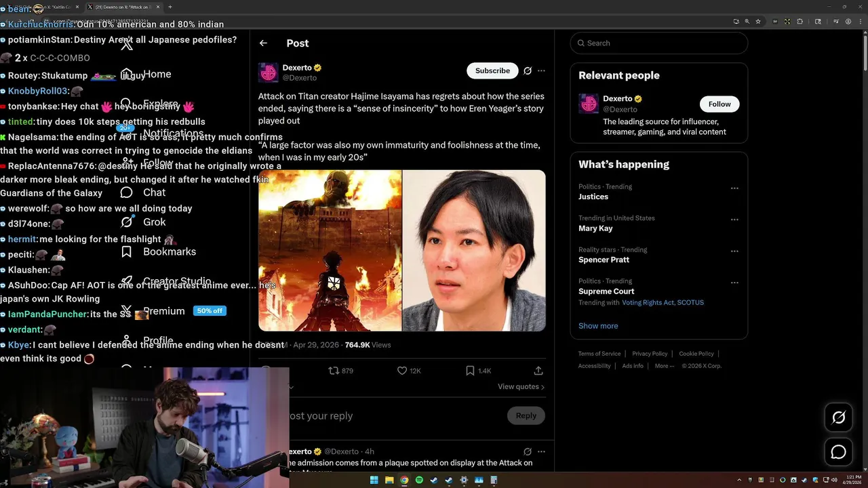Open Dexerto avatar in Relevant people

coord(588,104)
